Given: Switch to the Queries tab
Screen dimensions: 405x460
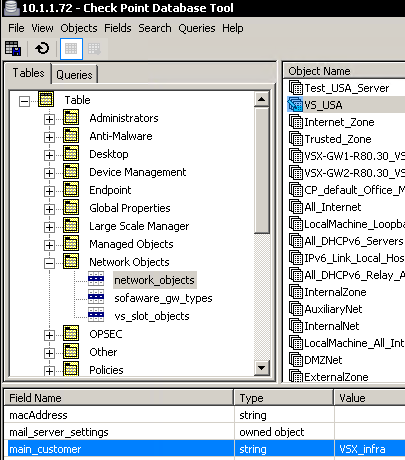Looking at the screenshot, I should (x=74, y=74).
